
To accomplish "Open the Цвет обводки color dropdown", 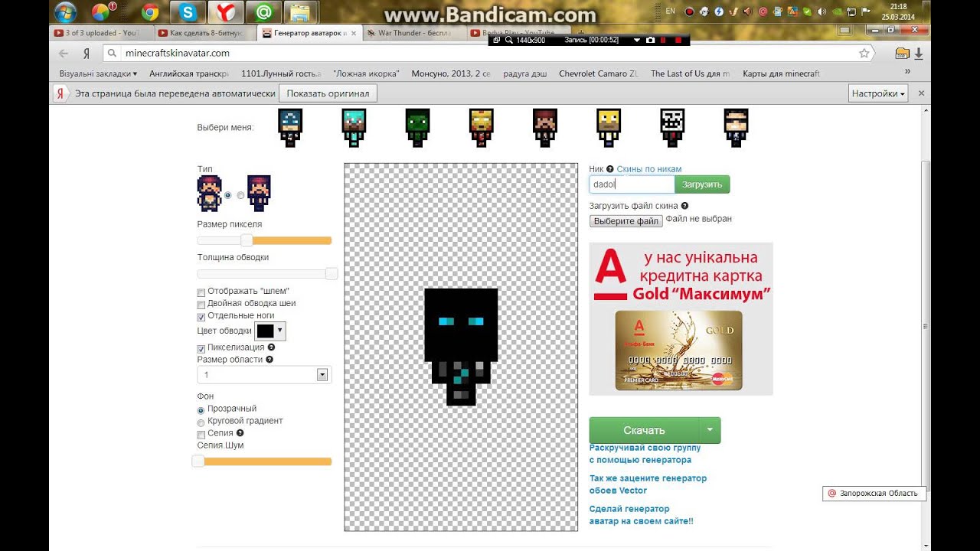I will [270, 331].
